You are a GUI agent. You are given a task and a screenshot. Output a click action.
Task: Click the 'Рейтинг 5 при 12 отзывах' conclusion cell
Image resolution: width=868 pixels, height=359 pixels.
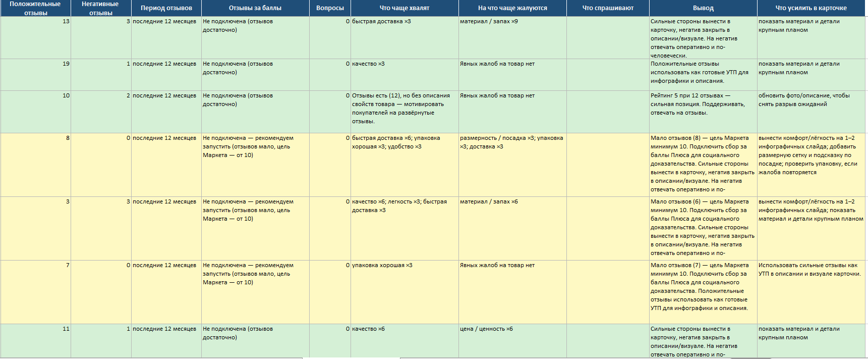(703, 112)
